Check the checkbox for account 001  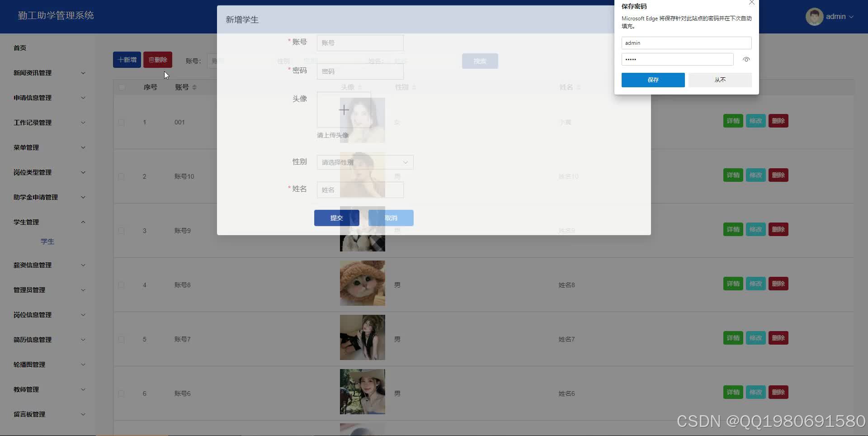click(121, 122)
